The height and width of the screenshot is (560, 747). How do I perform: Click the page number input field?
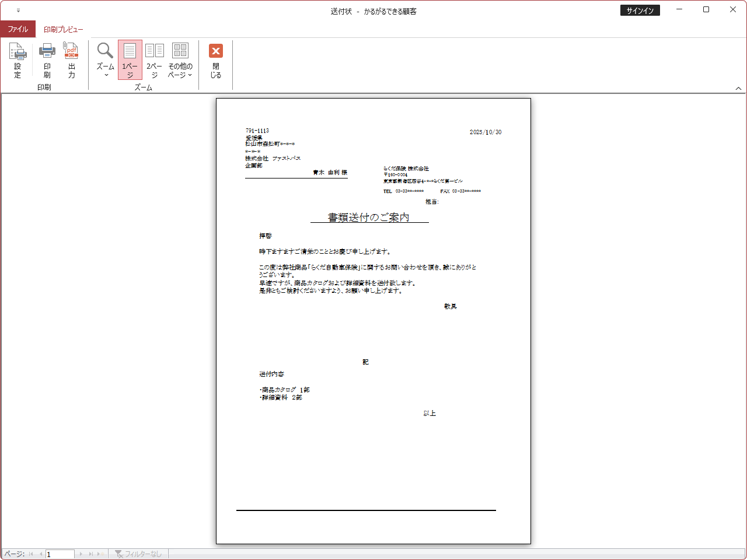(x=60, y=554)
